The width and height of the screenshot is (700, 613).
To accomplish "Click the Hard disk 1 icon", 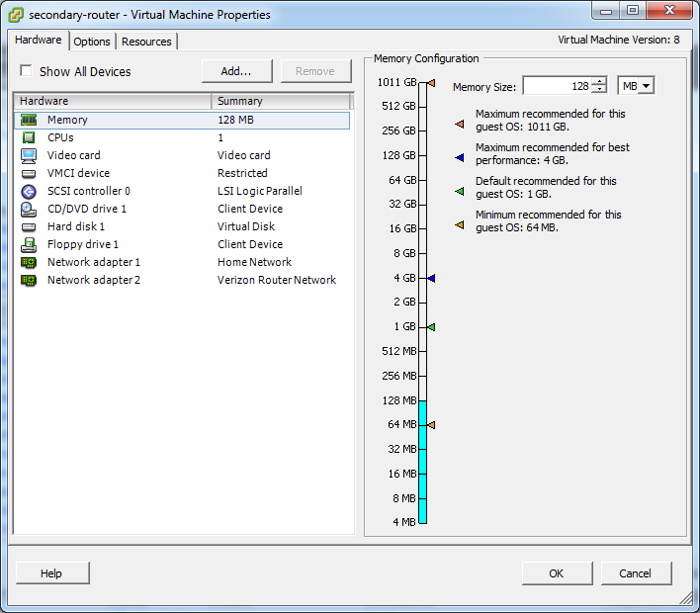I will point(29,227).
